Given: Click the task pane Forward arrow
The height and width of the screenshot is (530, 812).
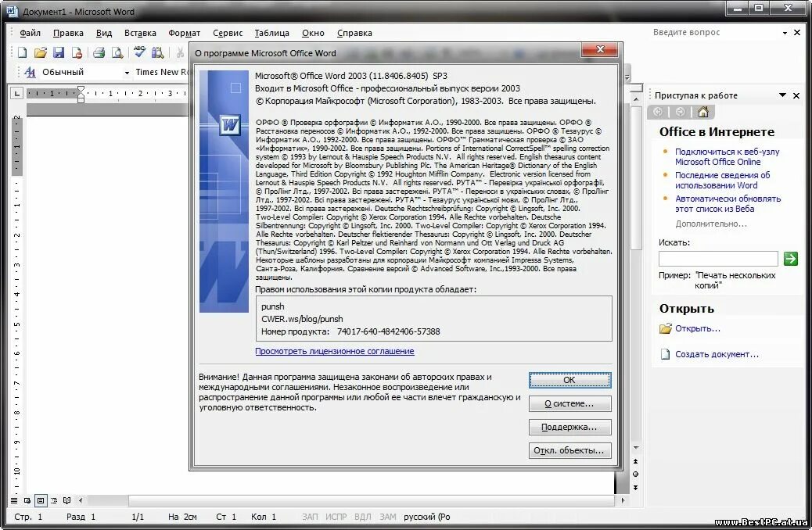Looking at the screenshot, I should point(681,112).
